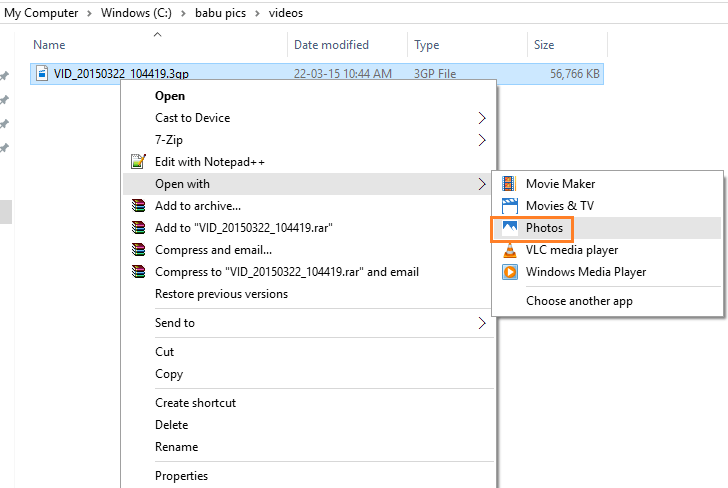Viewport: 728px width, 488px height.
Task: Open the video with Photos
Action: tap(608, 228)
